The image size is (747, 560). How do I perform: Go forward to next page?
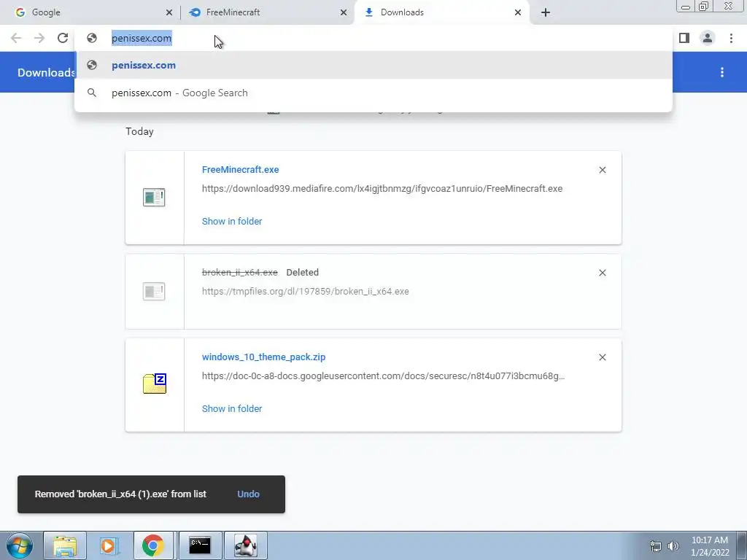[x=39, y=38]
